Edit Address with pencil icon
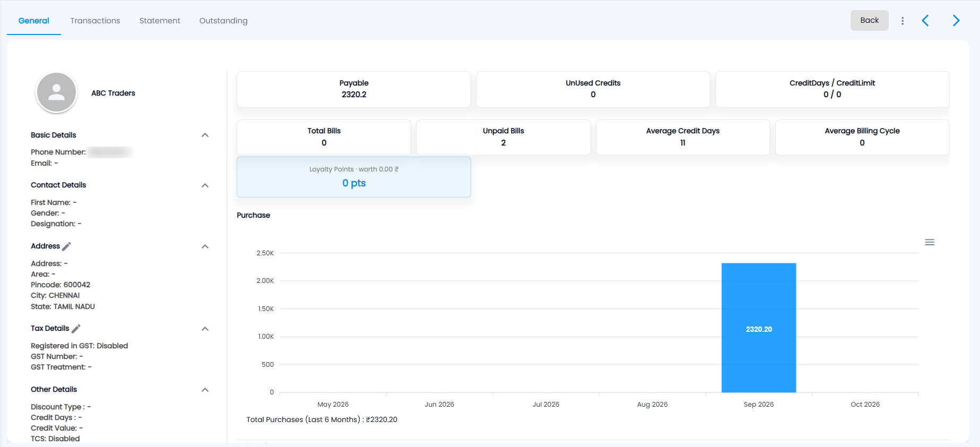This screenshot has width=980, height=447. coord(66,246)
